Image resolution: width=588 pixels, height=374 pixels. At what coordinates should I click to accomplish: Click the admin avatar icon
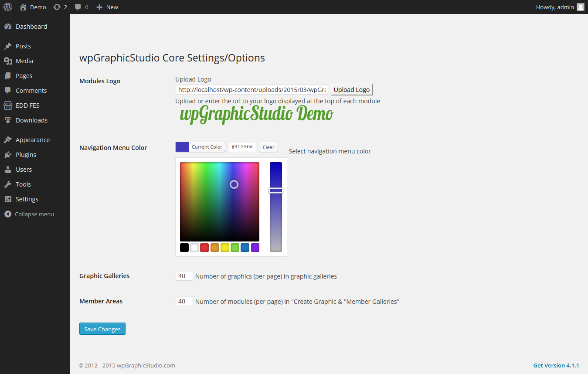click(581, 7)
